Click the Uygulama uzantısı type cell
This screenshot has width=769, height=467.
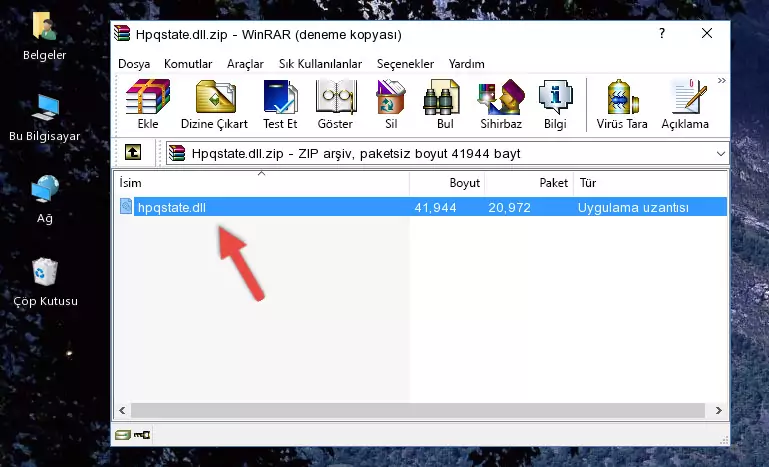[633, 208]
